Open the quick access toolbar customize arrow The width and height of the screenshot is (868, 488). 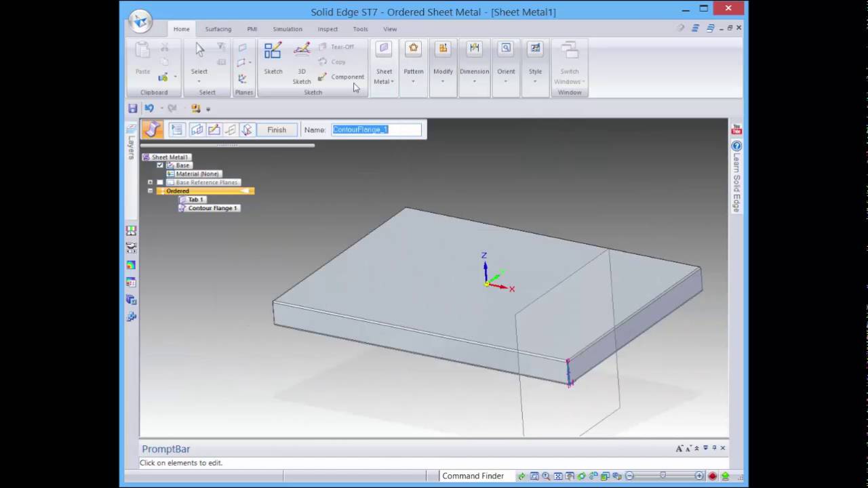click(208, 108)
